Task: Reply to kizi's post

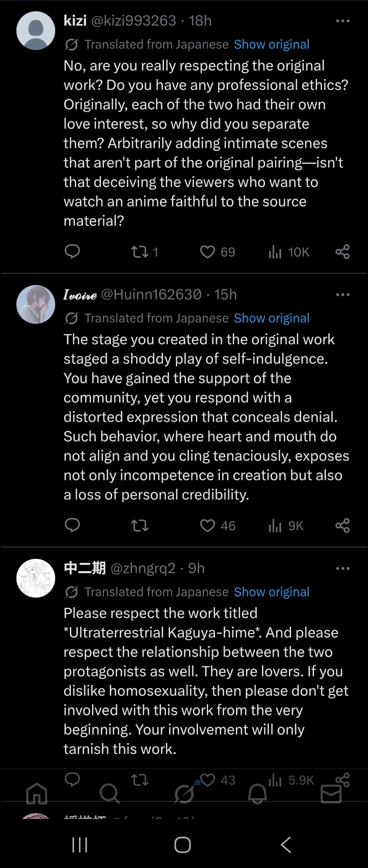Action: pos(72,252)
